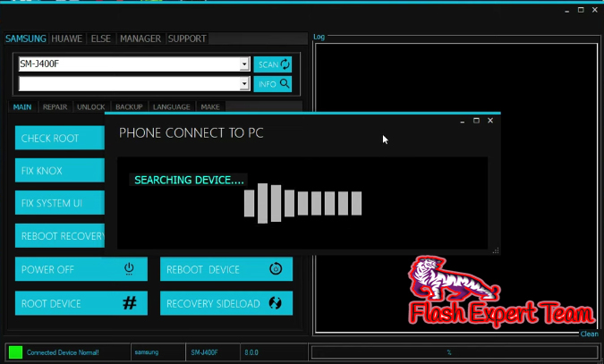Select the MAKE sub-tab

[x=210, y=107]
